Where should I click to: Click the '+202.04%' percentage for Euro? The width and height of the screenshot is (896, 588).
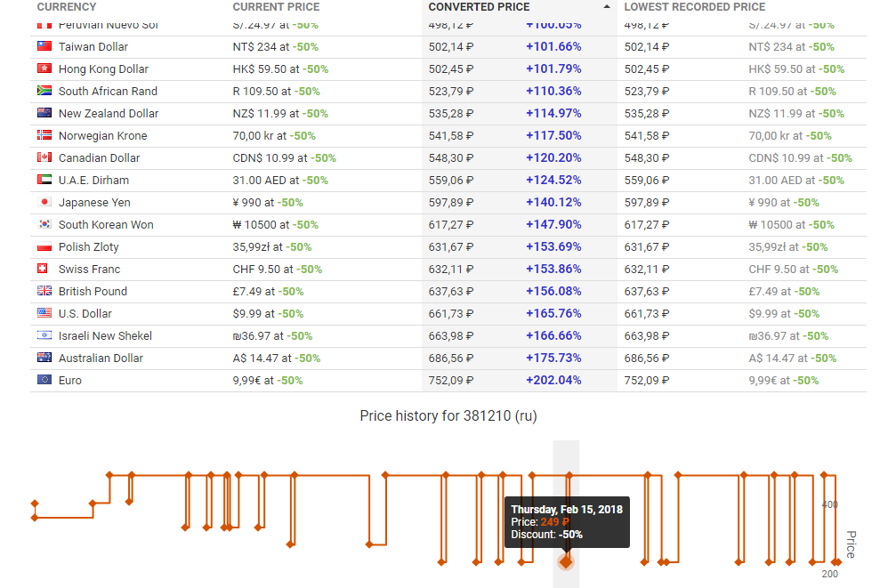[553, 381]
